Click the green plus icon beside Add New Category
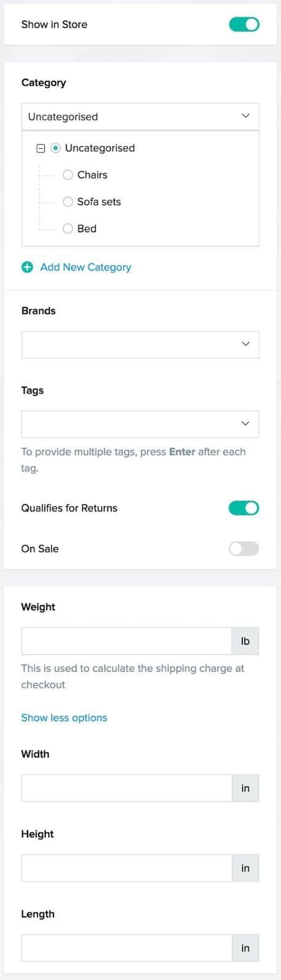 (27, 267)
